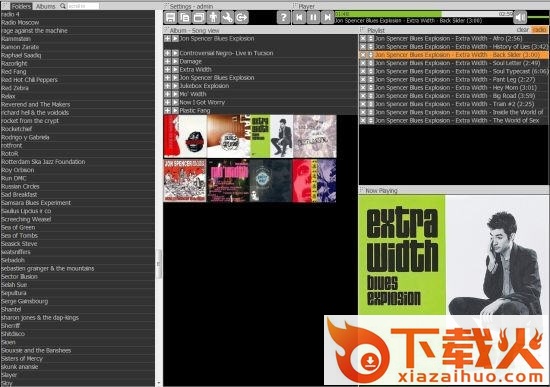Mute with the speaker volume icon

coord(520,17)
